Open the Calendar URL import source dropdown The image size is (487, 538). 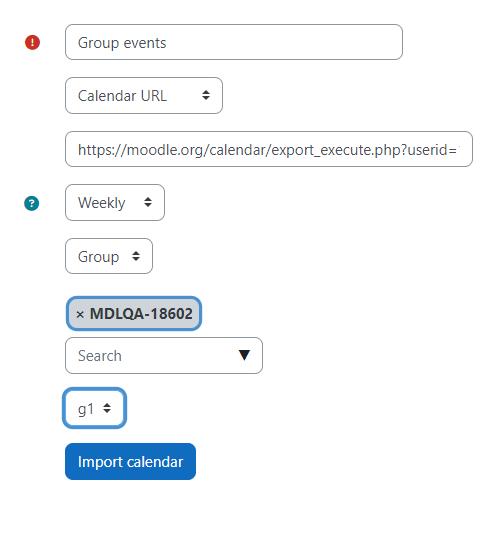pyautogui.click(x=144, y=95)
